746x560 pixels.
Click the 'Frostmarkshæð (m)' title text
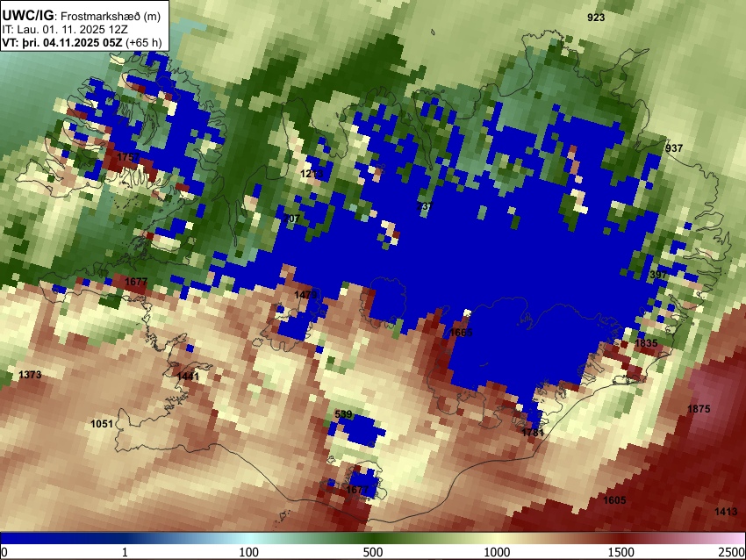pyautogui.click(x=111, y=16)
